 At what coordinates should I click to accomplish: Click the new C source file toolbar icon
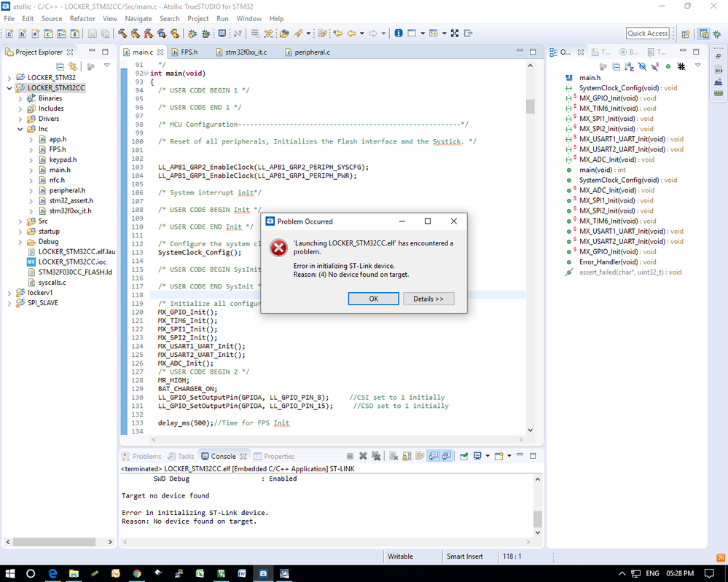point(9,34)
